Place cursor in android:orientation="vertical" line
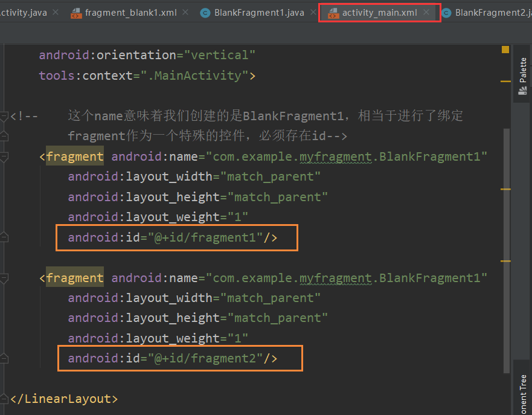This screenshot has width=532, height=415. click(x=147, y=55)
